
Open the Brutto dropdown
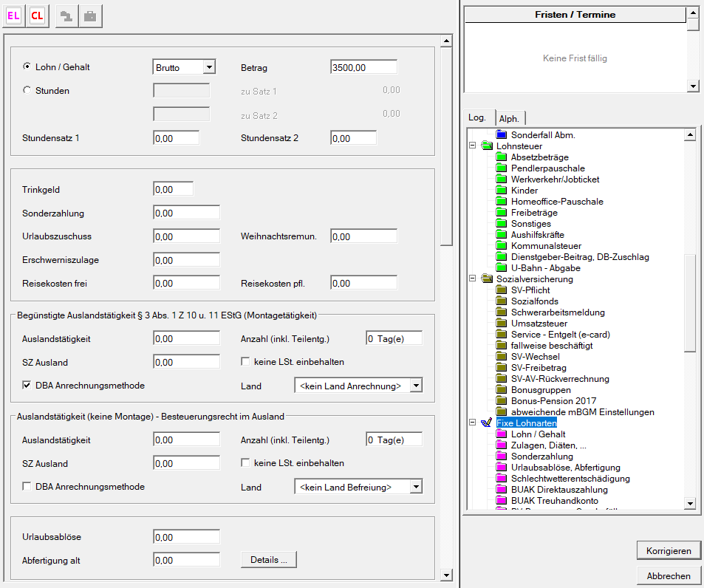[x=209, y=67]
